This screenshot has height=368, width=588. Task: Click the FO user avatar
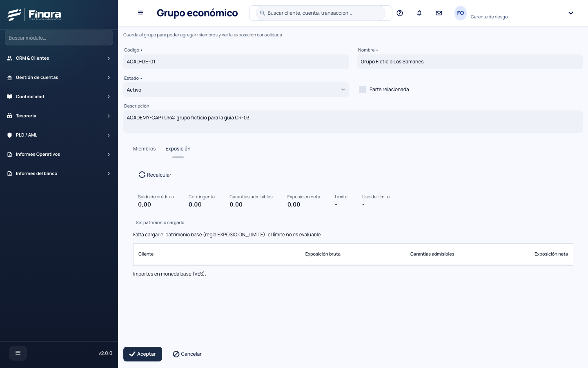pos(461,13)
